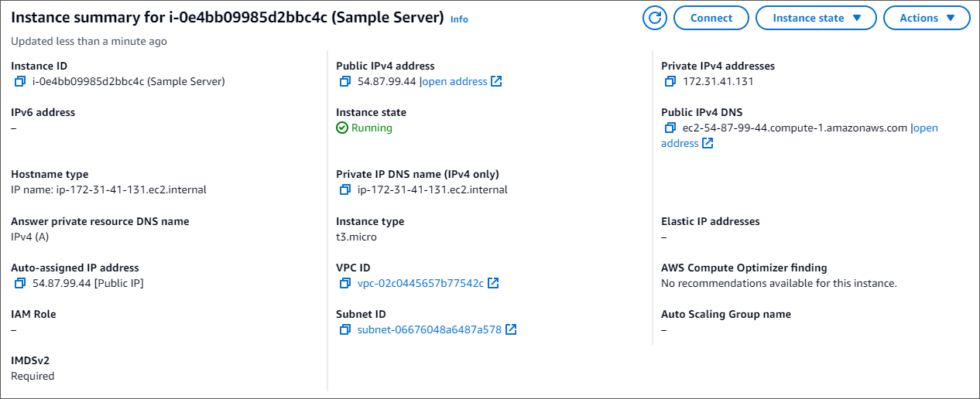Click external link icon beside Subnet ID
The width and height of the screenshot is (980, 399).
click(x=511, y=329)
